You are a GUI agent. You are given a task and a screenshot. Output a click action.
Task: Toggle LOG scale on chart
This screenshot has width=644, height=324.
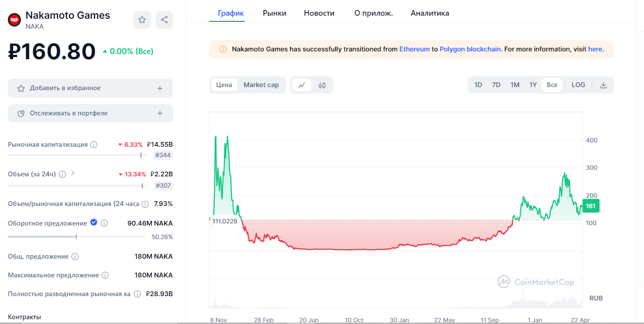pos(578,85)
